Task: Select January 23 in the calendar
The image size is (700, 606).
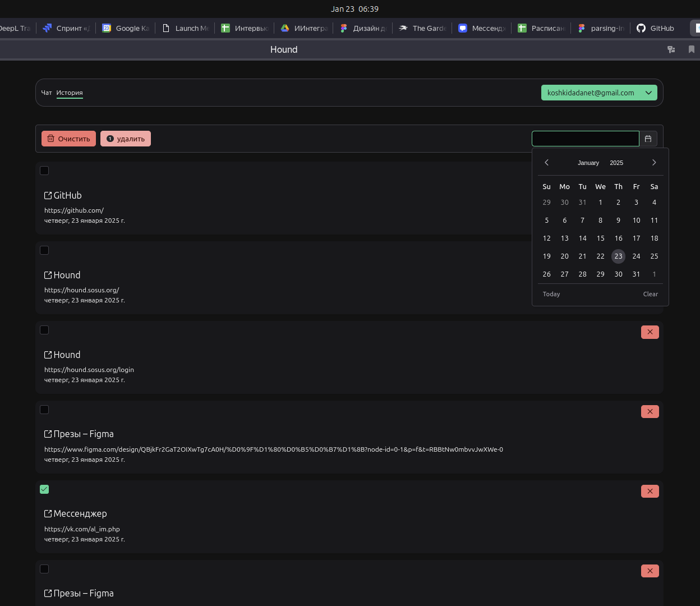Action: 618,256
